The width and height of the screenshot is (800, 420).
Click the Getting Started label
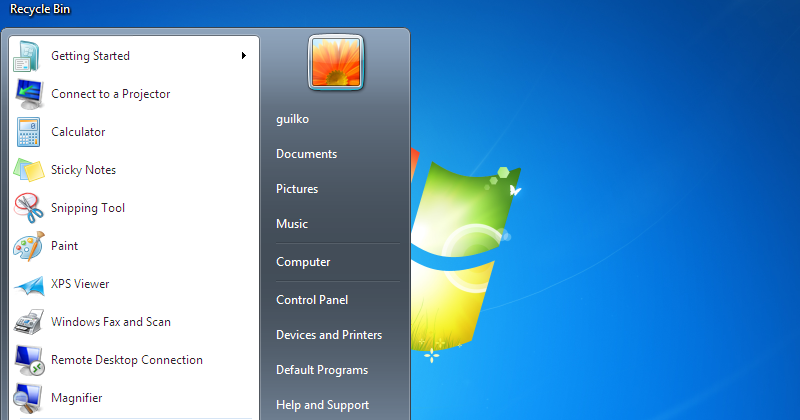pos(90,56)
